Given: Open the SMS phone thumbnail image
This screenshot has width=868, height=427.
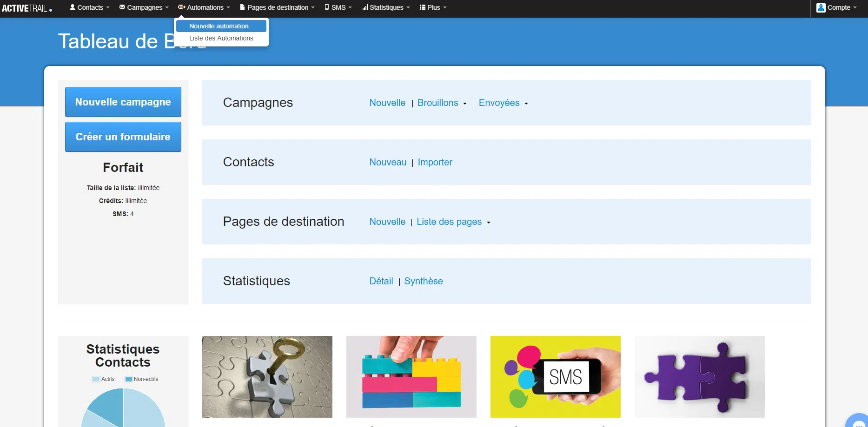Looking at the screenshot, I should pyautogui.click(x=556, y=377).
